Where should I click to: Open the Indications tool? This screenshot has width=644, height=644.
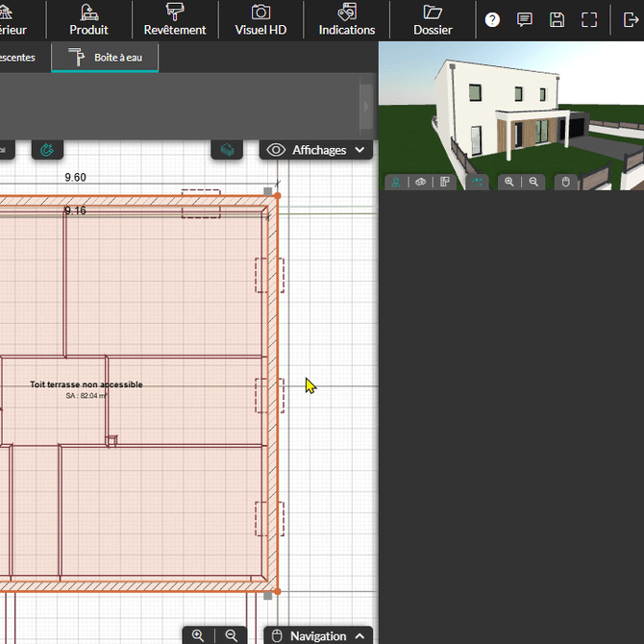[x=347, y=19]
